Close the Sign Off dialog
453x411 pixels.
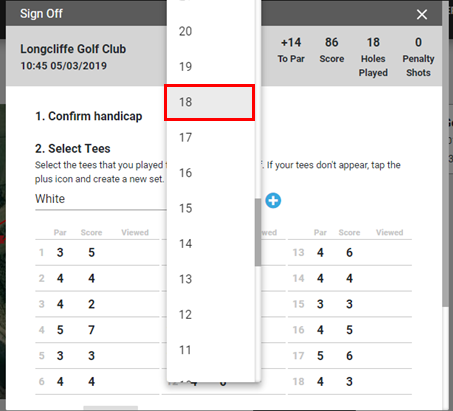pyautogui.click(x=422, y=14)
